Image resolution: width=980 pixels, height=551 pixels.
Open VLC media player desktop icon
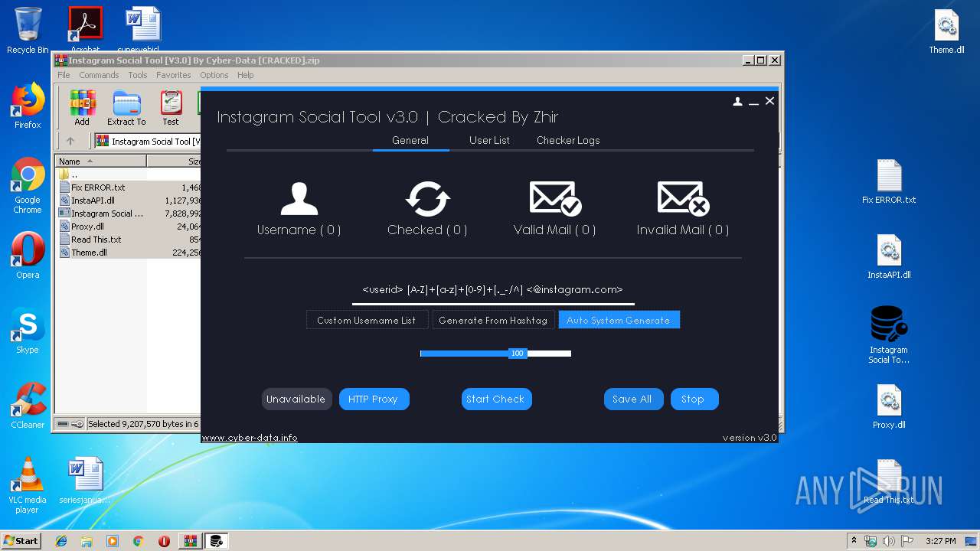coord(28,485)
